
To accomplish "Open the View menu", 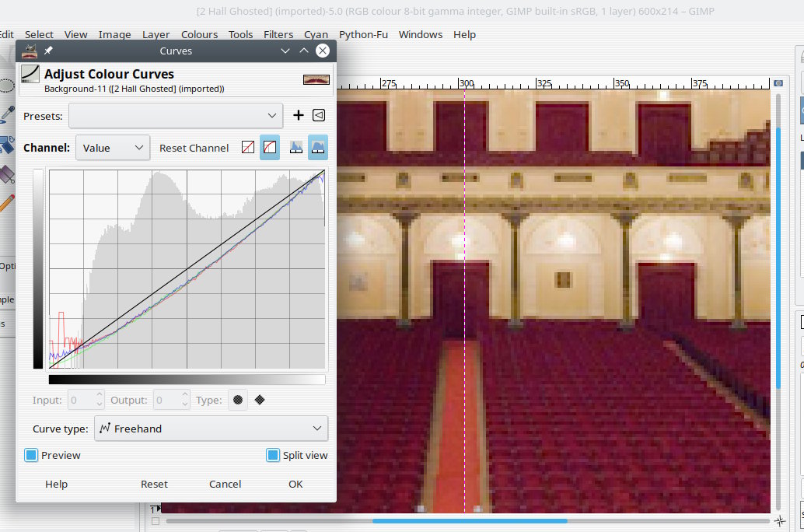I will 76,34.
